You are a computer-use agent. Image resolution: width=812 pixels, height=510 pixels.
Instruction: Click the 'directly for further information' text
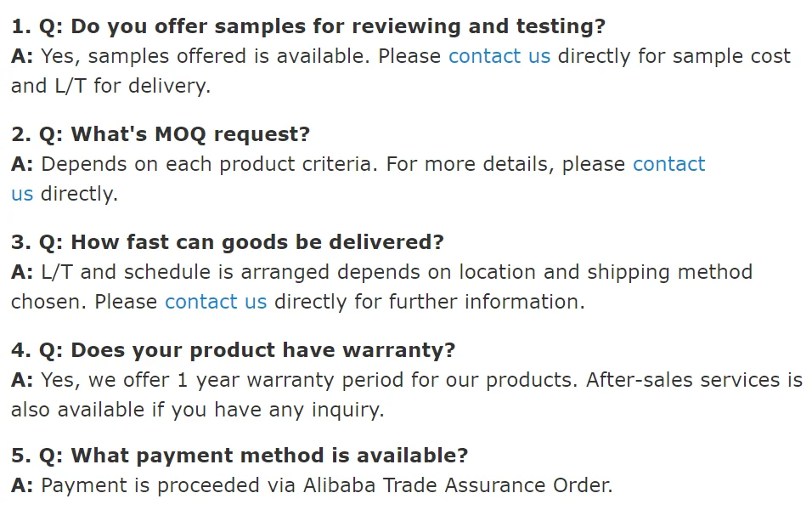(429, 302)
